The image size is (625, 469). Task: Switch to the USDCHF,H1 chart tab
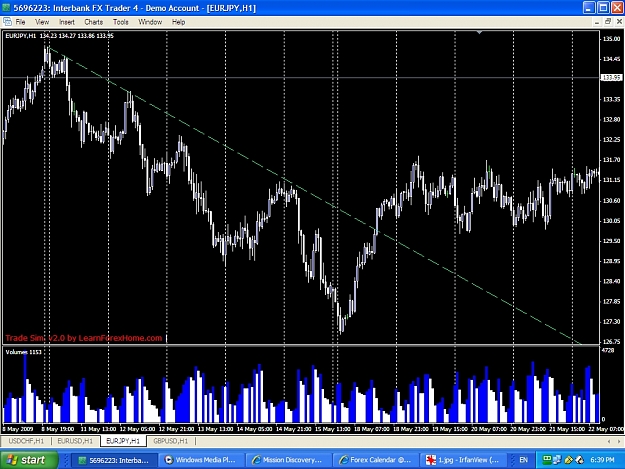[26, 441]
